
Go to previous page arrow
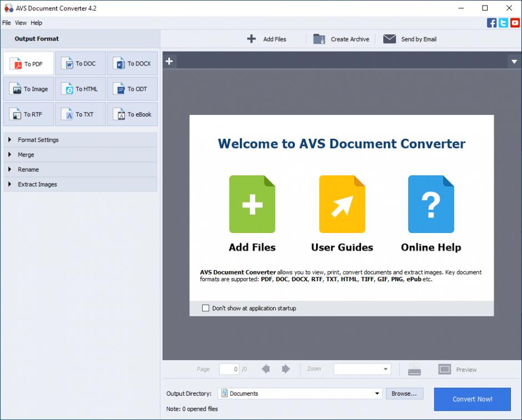[x=265, y=369]
